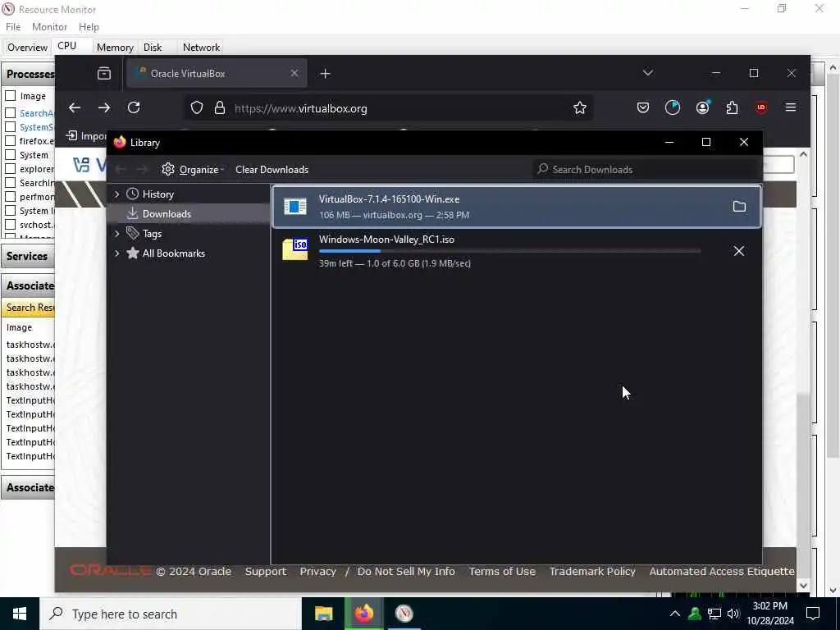Open Firefox View icon left of tabs
This screenshot has height=630, width=840.
click(x=104, y=73)
